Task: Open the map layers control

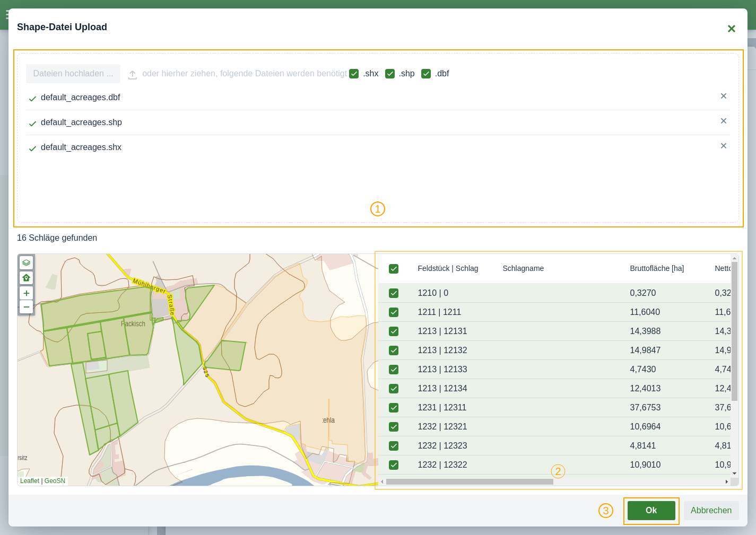Action: click(x=26, y=262)
